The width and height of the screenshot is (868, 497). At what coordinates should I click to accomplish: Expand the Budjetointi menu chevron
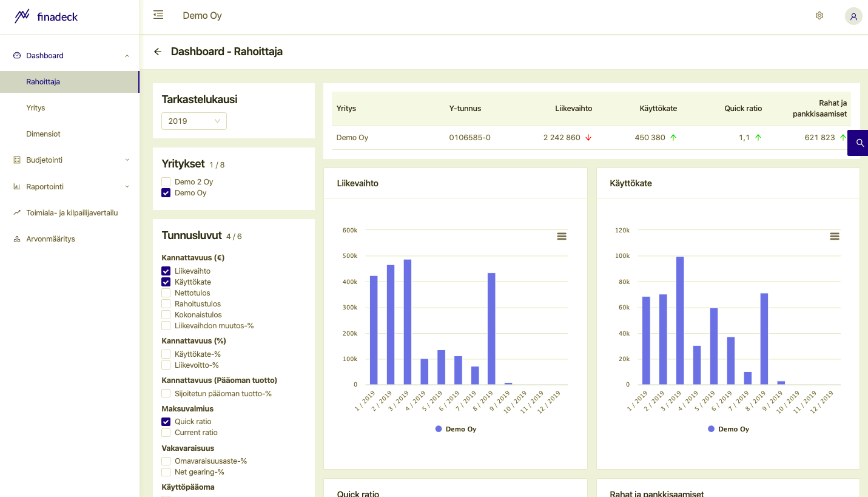point(127,160)
